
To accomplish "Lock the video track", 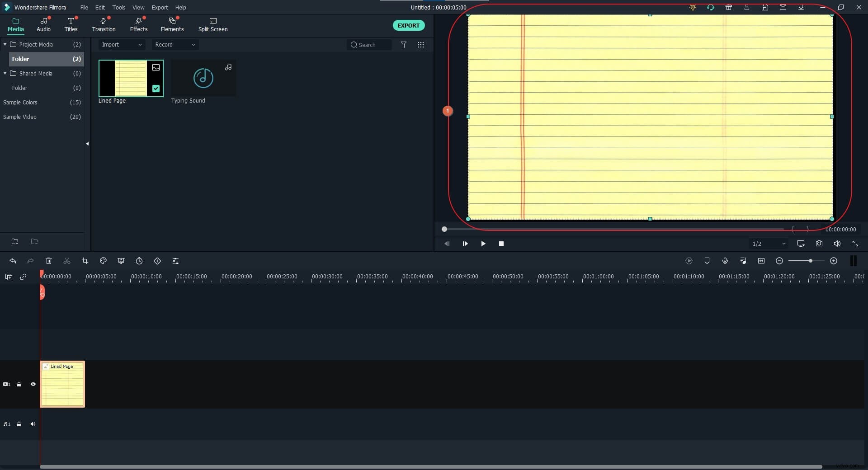I will pos(19,384).
